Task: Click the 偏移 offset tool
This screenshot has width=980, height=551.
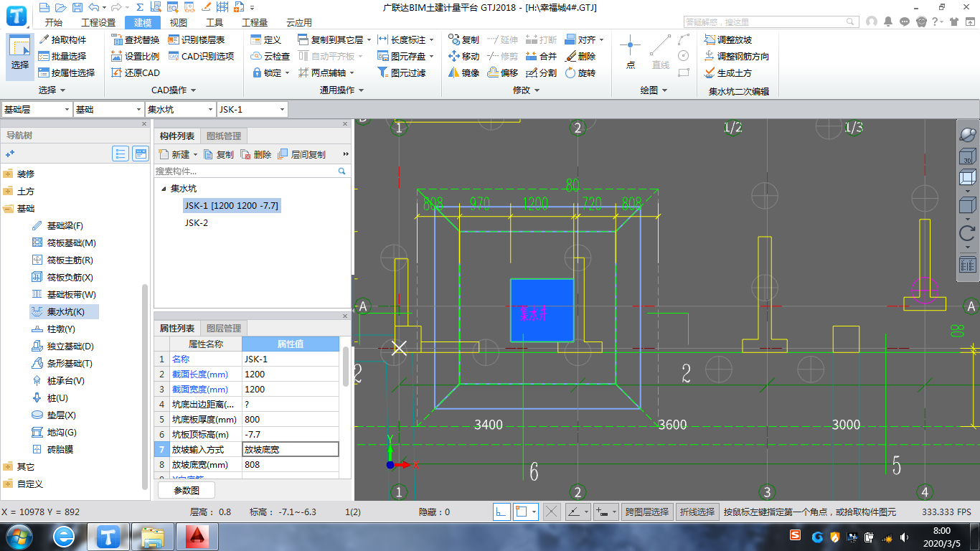Action: coord(502,72)
